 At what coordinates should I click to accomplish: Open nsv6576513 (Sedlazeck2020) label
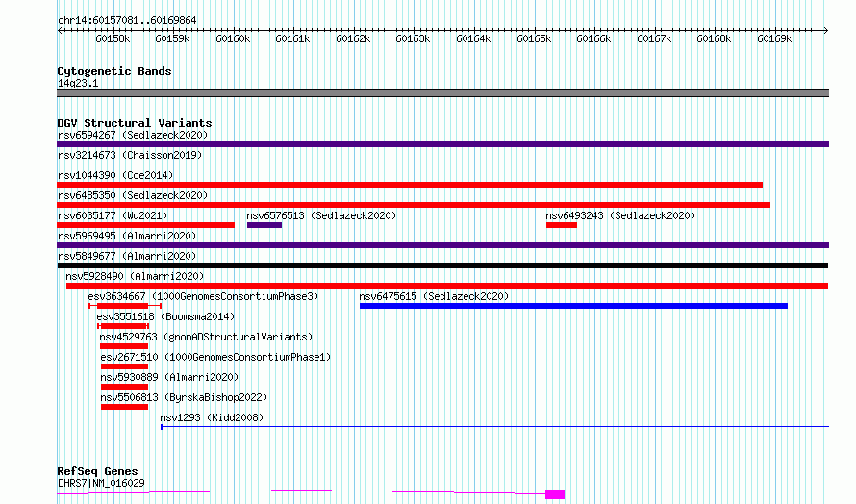[x=321, y=215]
